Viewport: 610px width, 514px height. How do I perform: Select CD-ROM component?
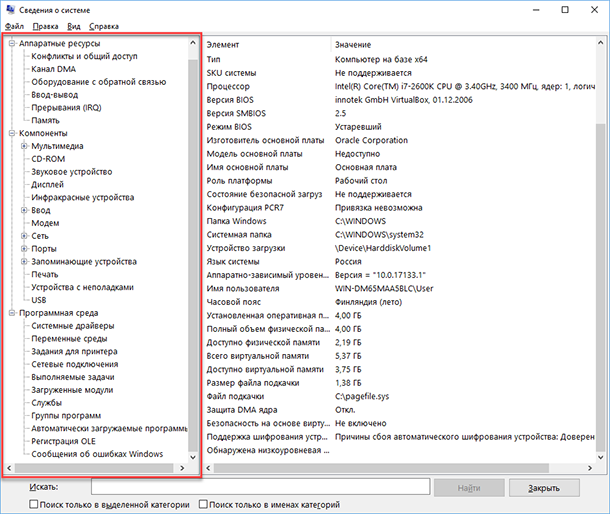(x=48, y=159)
